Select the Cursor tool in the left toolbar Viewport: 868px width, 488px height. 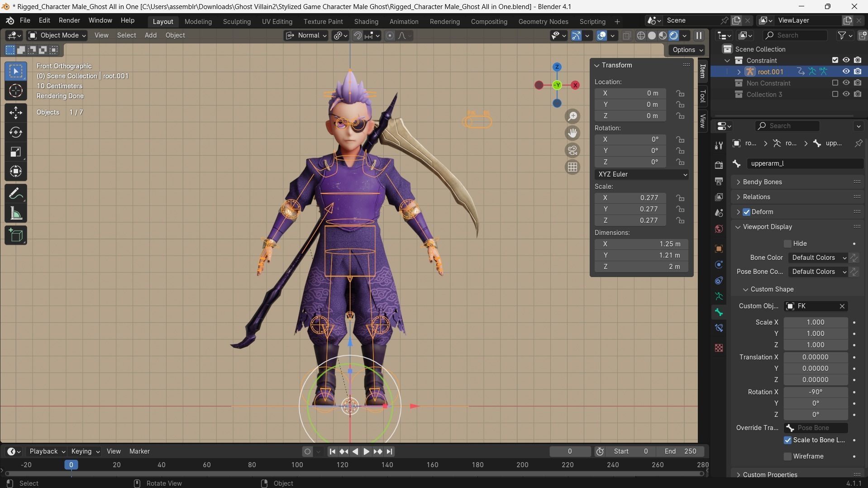pyautogui.click(x=16, y=91)
